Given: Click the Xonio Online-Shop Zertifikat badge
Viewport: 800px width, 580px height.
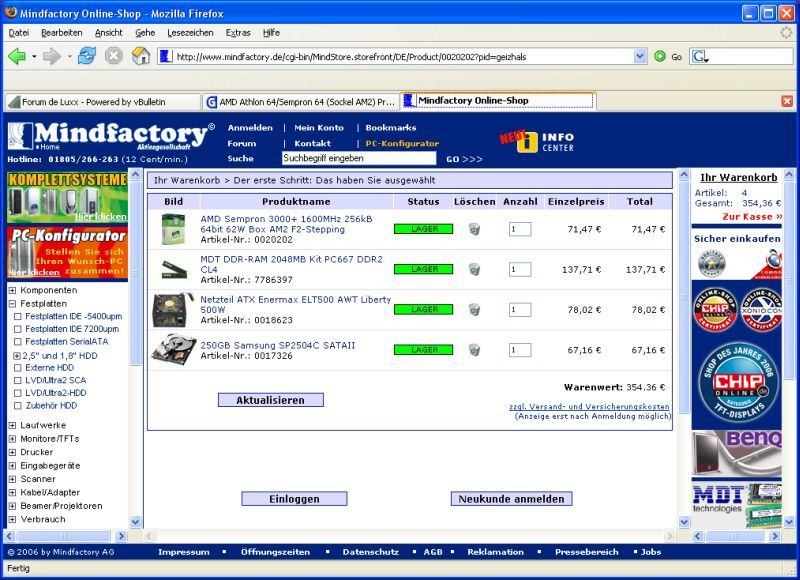Looking at the screenshot, I should 761,309.
